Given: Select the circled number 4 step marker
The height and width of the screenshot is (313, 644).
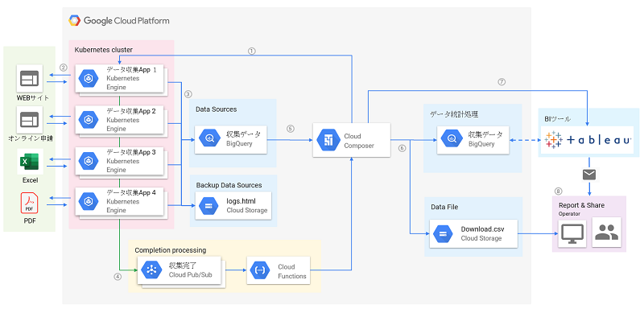Looking at the screenshot, I should pyautogui.click(x=118, y=277).
